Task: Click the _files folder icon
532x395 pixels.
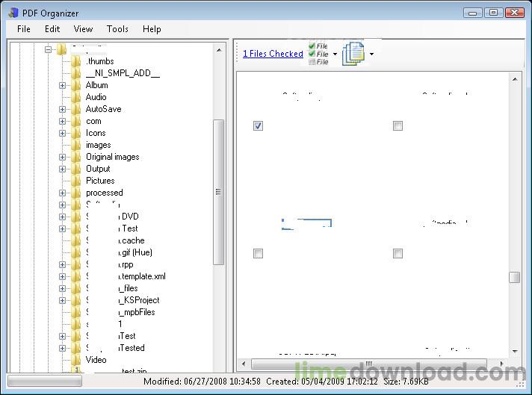Action: tap(76, 288)
